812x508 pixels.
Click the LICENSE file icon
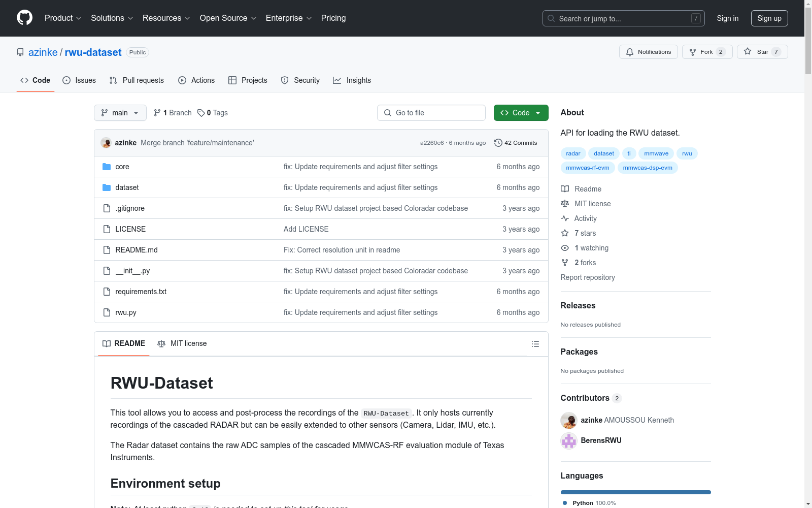coord(107,229)
